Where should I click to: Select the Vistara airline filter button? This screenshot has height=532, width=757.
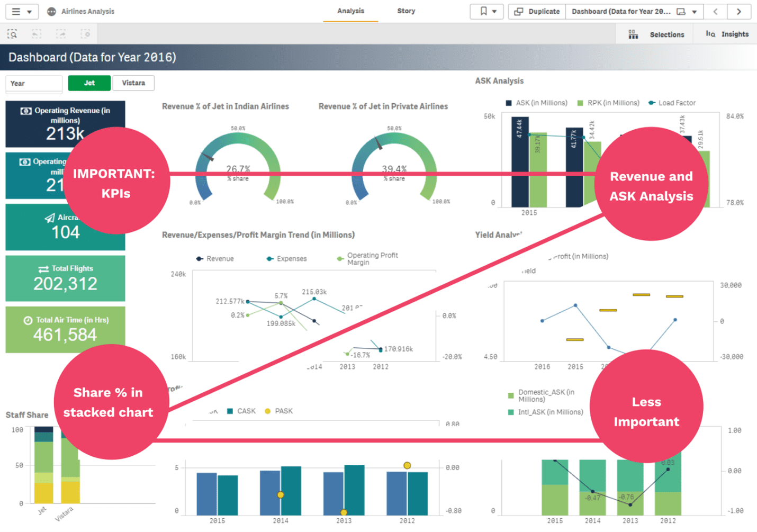point(133,83)
